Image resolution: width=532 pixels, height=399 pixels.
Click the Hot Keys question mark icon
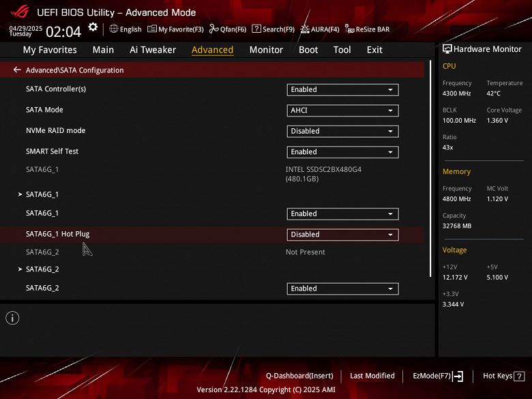[x=519, y=376]
